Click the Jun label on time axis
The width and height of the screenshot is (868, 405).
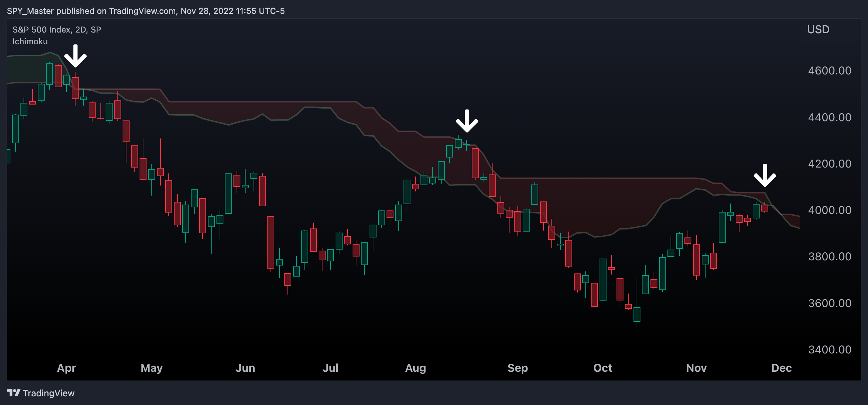tap(245, 368)
